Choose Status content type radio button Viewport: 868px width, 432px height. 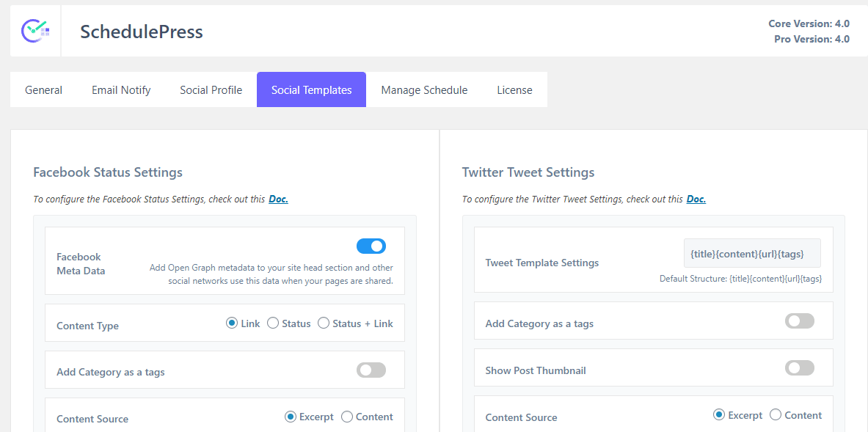click(273, 323)
